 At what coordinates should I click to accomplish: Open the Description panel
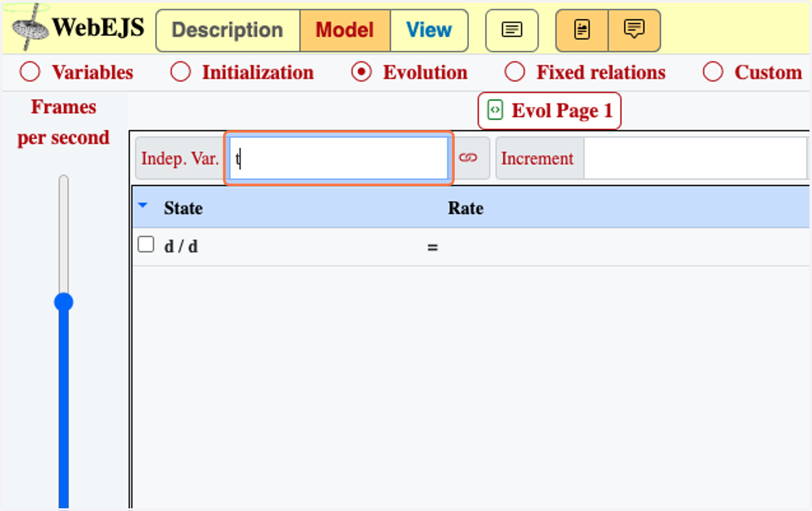[227, 30]
